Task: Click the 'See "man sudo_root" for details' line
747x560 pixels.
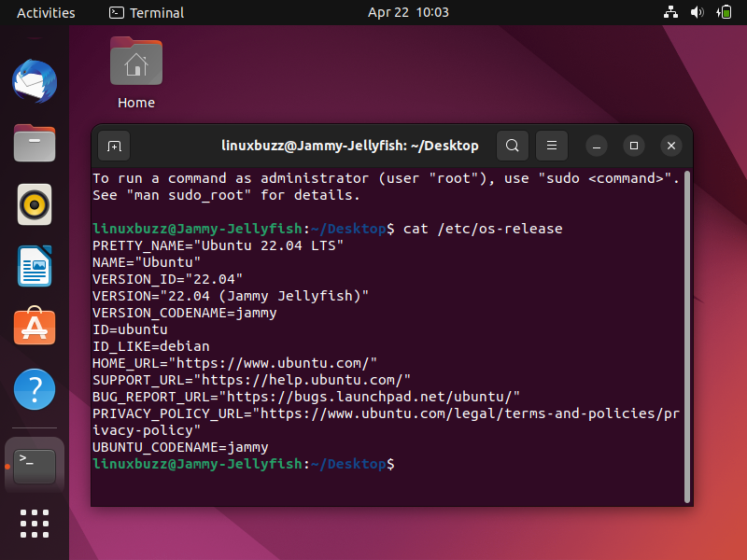Action: click(226, 195)
